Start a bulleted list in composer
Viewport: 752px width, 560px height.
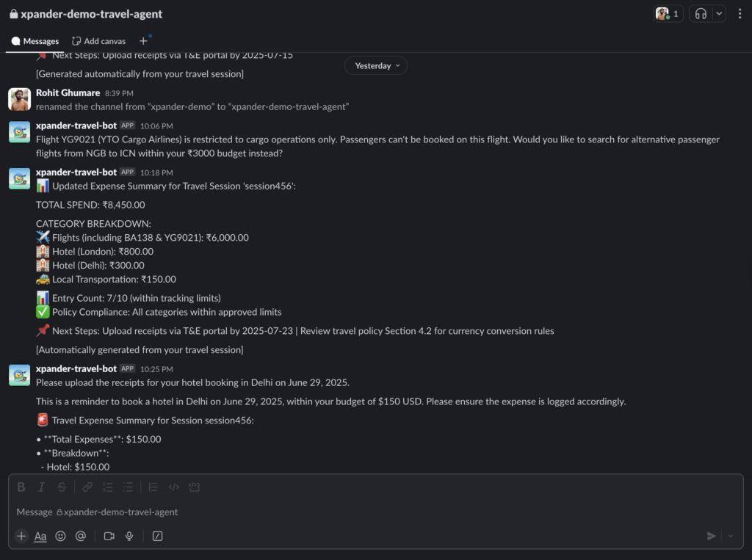[x=128, y=487]
